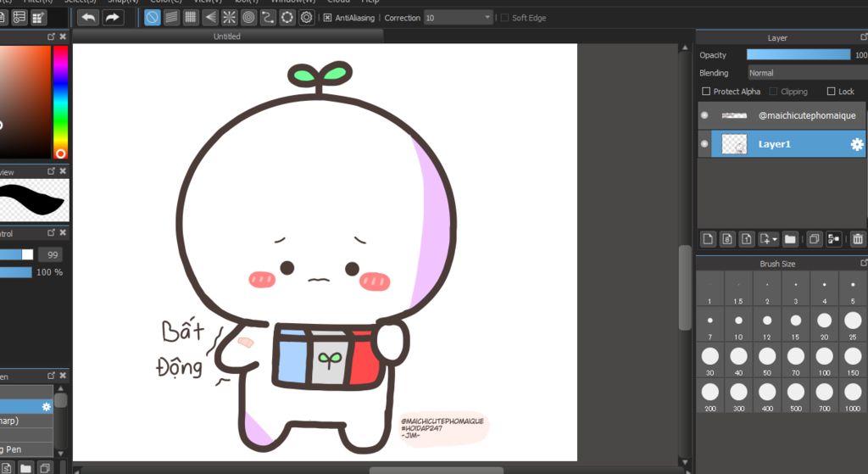Merge layer down icon
The width and height of the screenshot is (868, 474).
coord(834,238)
